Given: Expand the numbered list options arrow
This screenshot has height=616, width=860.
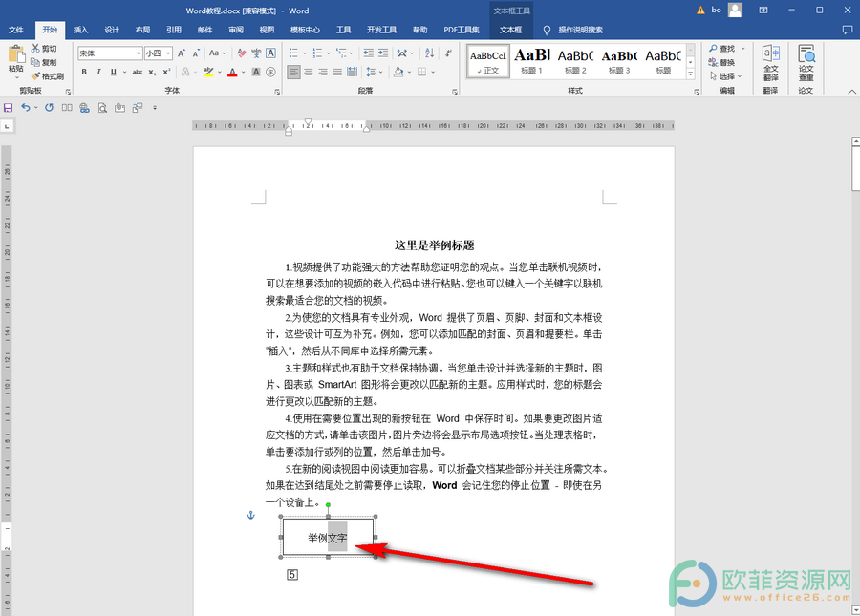Looking at the screenshot, I should (x=328, y=53).
